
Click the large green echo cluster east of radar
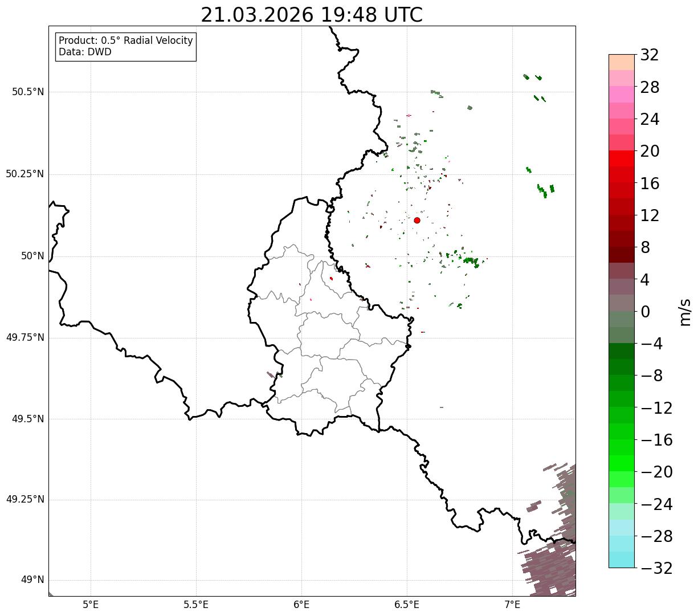(471, 260)
